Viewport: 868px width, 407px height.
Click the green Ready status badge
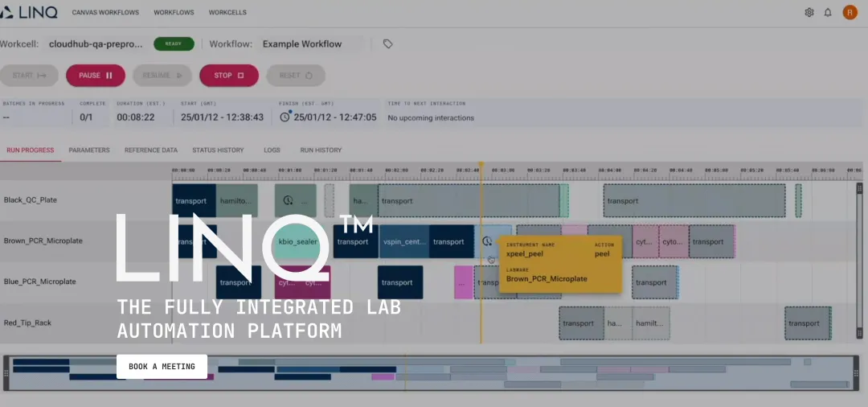click(174, 43)
